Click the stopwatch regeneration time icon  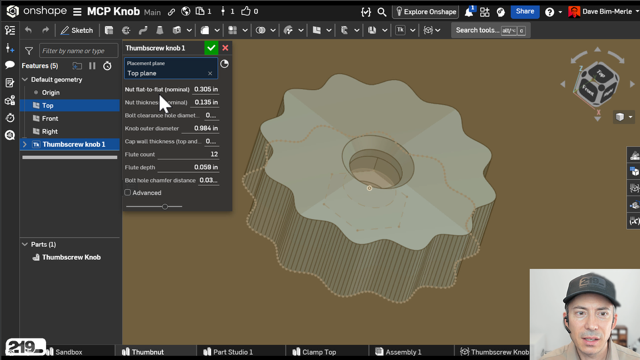click(x=107, y=66)
